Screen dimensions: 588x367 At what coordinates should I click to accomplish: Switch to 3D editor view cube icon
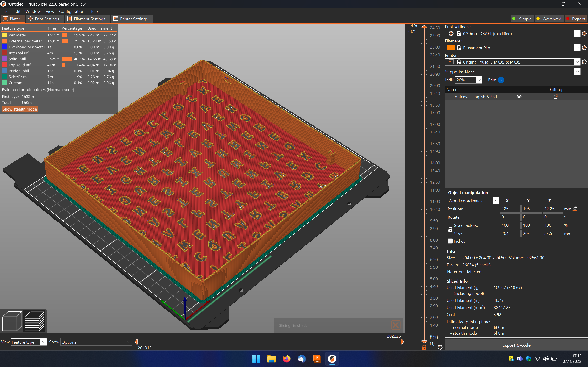tap(12, 321)
